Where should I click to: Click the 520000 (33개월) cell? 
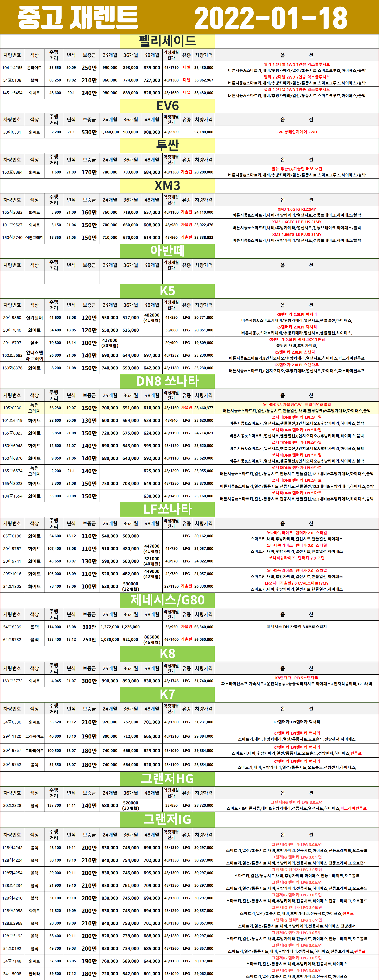(x=130, y=805)
